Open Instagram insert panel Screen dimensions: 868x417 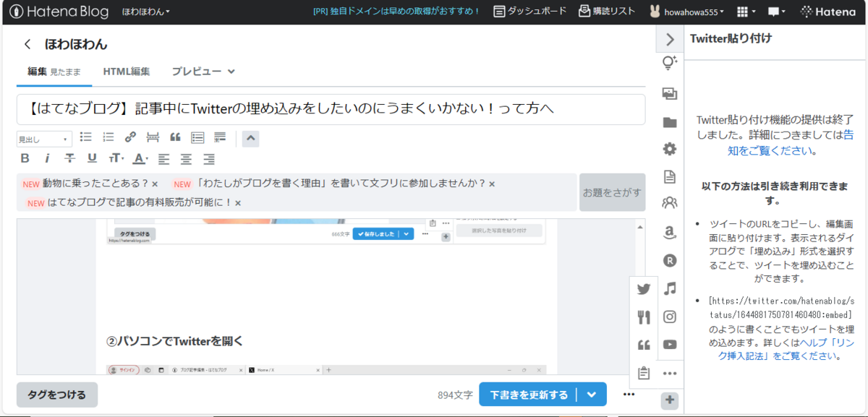670,317
